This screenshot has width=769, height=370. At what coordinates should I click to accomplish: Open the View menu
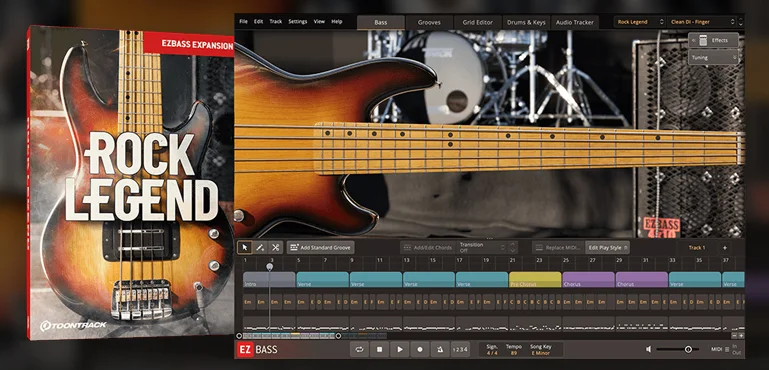319,22
